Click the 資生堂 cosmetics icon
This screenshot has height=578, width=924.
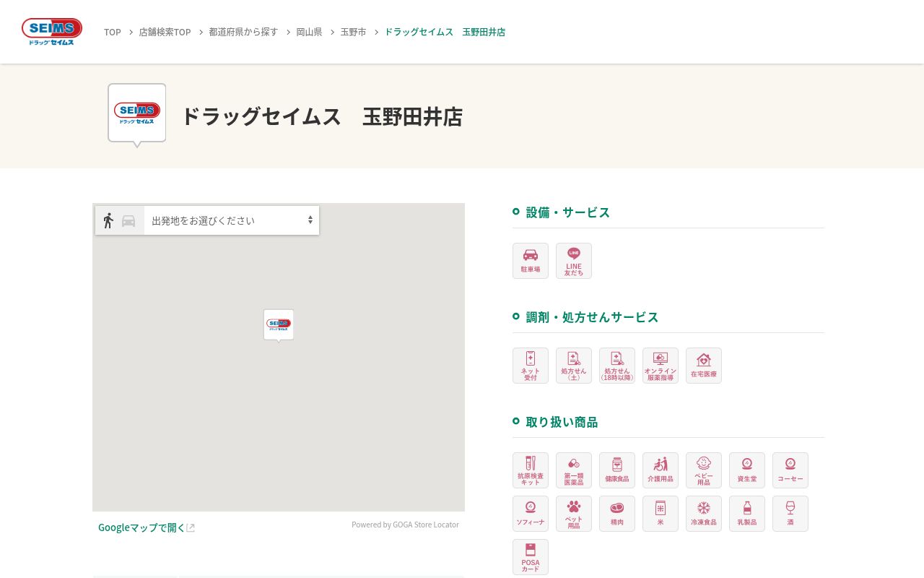[747, 470]
